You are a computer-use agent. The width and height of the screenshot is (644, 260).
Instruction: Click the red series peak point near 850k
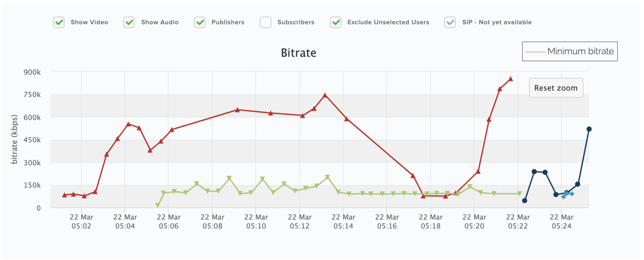511,79
